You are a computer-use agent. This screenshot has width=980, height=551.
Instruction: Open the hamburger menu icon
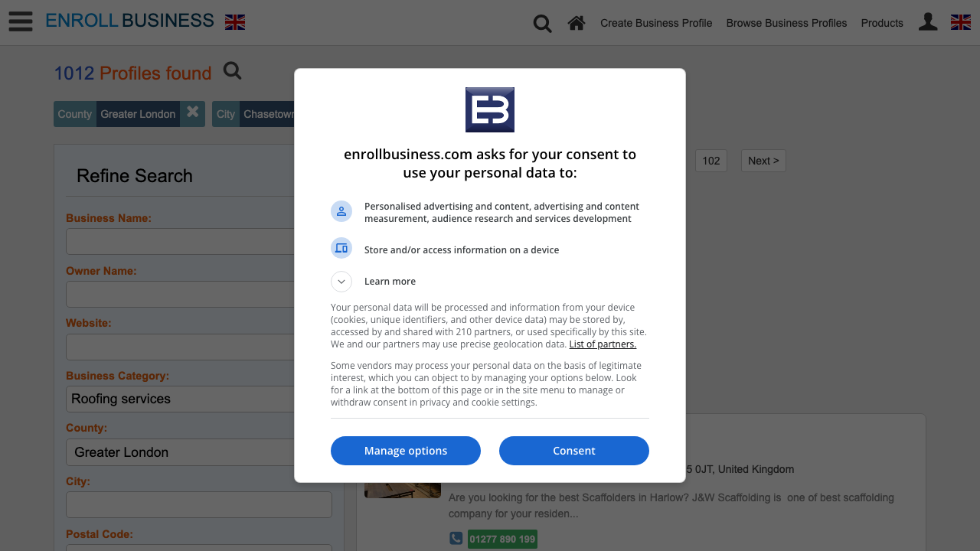pyautogui.click(x=21, y=21)
